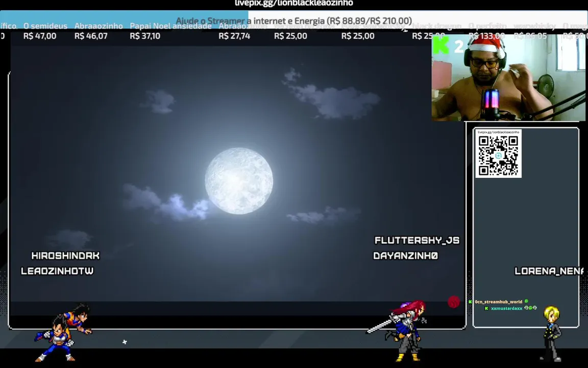
Task: Open the livepix.gg/lionblackleaozinho link at top
Action: click(294, 3)
